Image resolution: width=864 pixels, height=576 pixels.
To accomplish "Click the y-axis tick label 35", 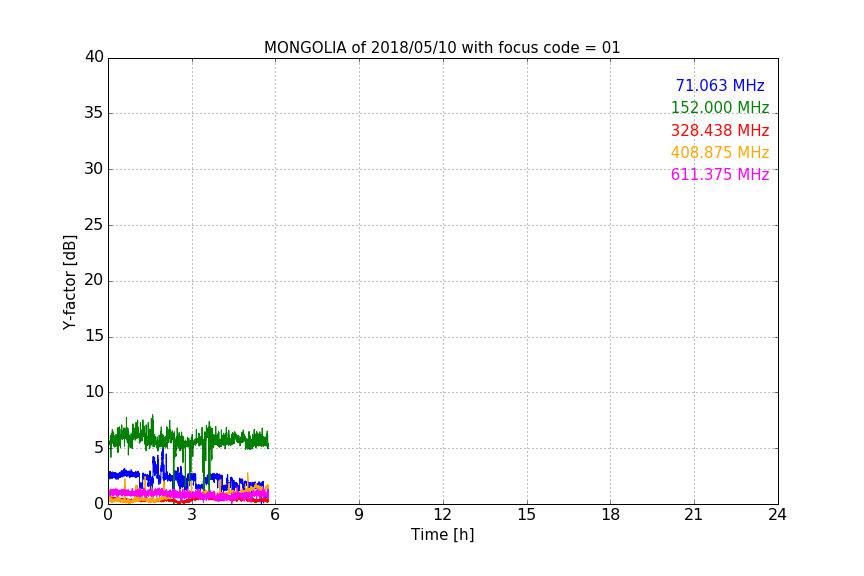I will 94,113.
